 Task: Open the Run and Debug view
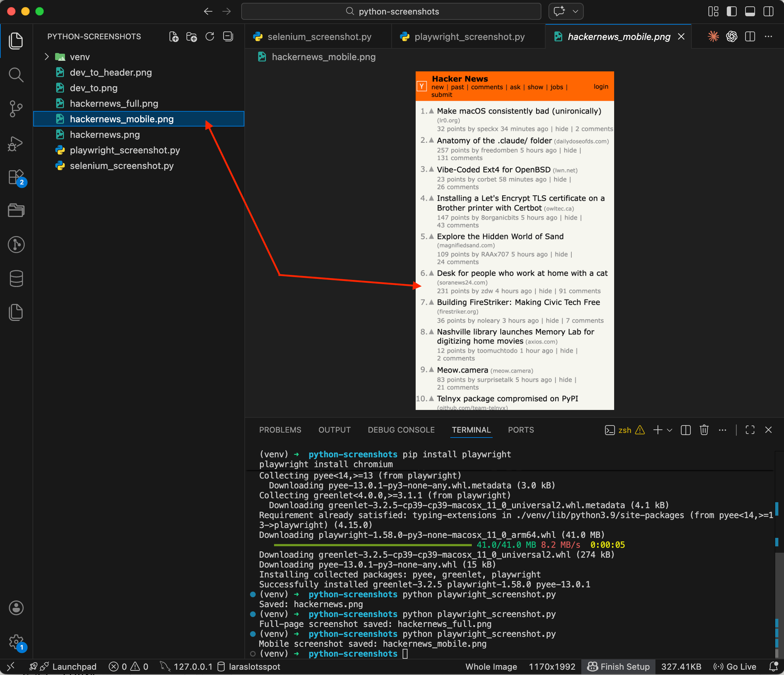pos(16,143)
